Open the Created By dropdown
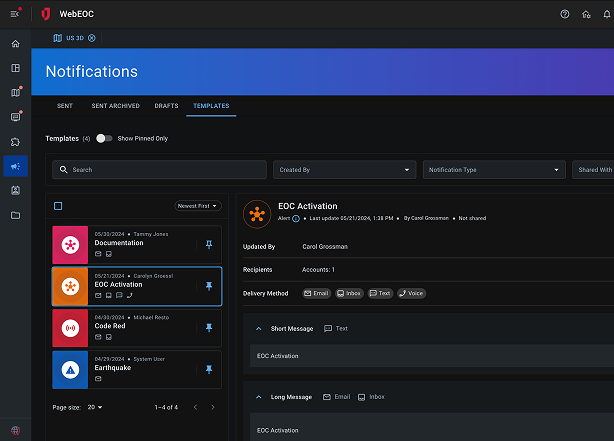Screen dimensions: 614x441 pyautogui.click(x=345, y=170)
